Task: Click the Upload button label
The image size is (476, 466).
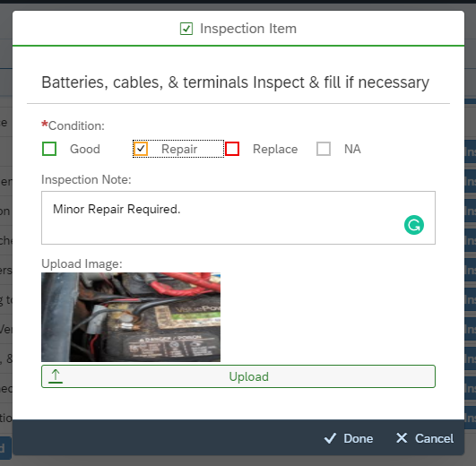Action: point(248,376)
